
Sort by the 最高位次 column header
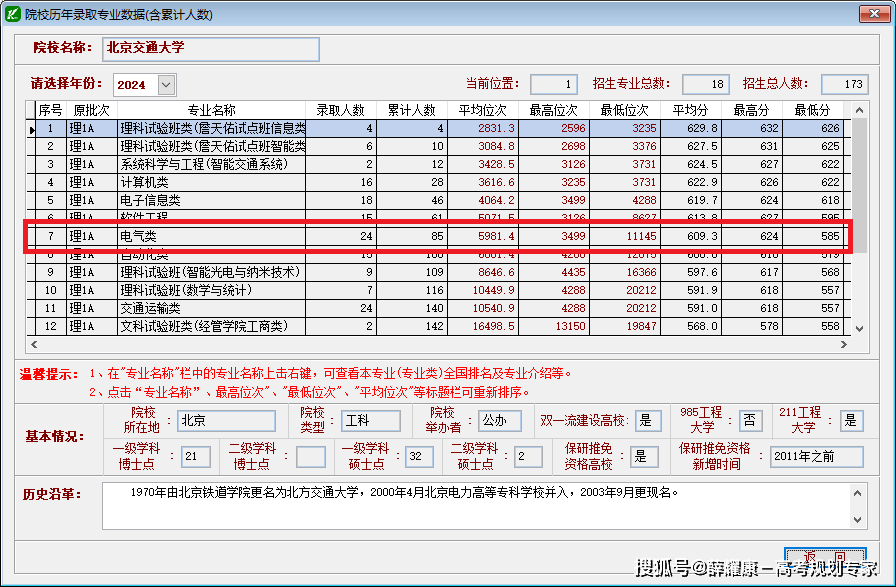[553, 110]
